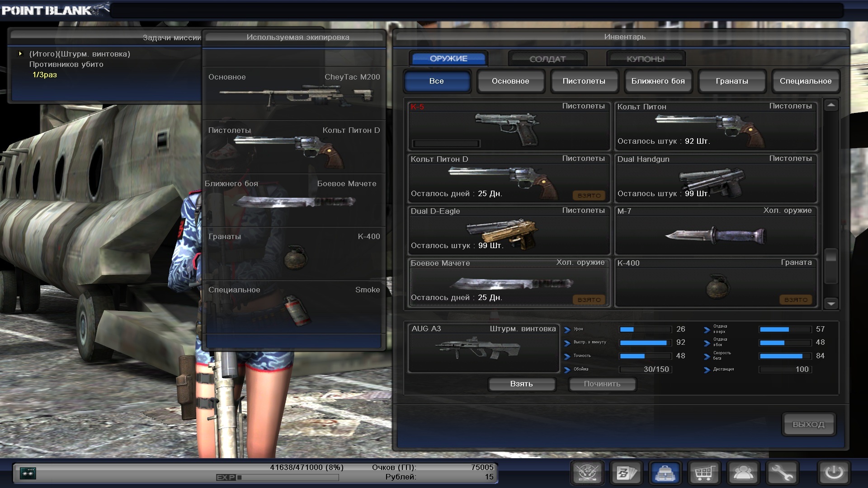The image size is (868, 488).
Task: Click the Выстр. в минуту stat bar
Action: pos(646,343)
